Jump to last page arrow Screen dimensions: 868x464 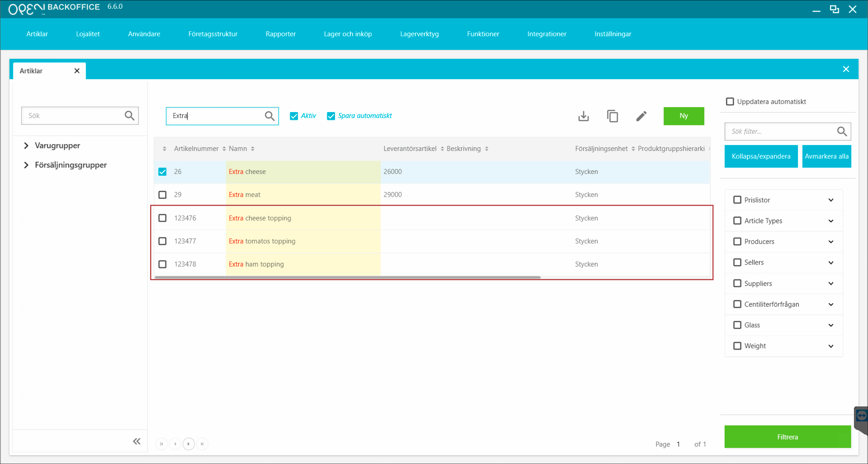click(x=202, y=444)
